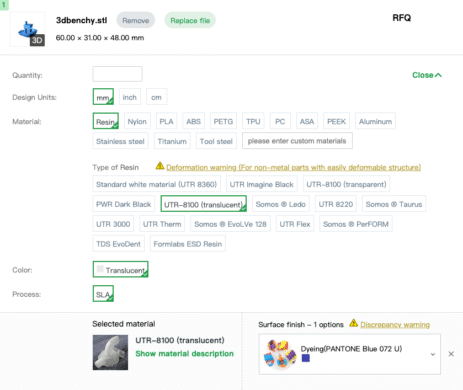Open the 3dbenchy 3D model thumbnail
This screenshot has width=463, height=390.
click(x=28, y=29)
